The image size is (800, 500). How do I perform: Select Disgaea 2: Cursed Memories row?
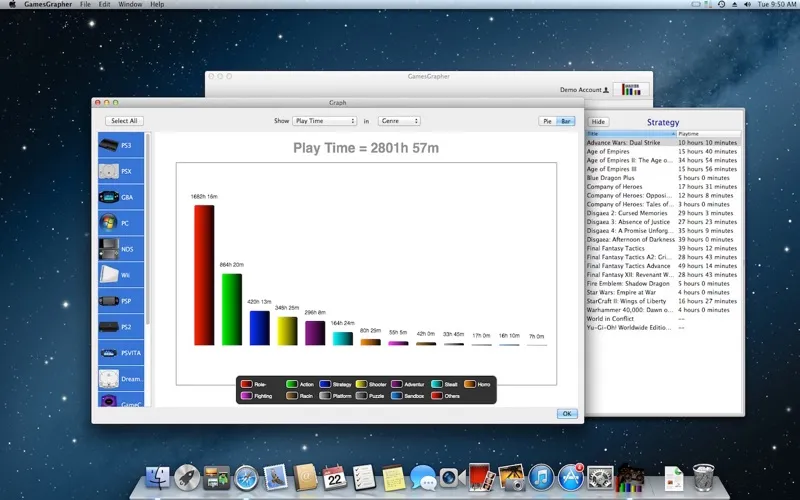(663, 213)
